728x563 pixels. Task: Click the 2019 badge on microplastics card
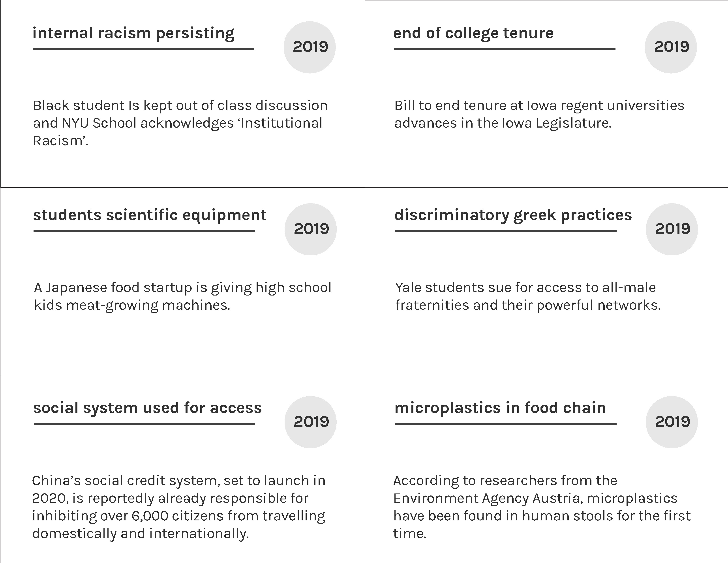(x=672, y=422)
